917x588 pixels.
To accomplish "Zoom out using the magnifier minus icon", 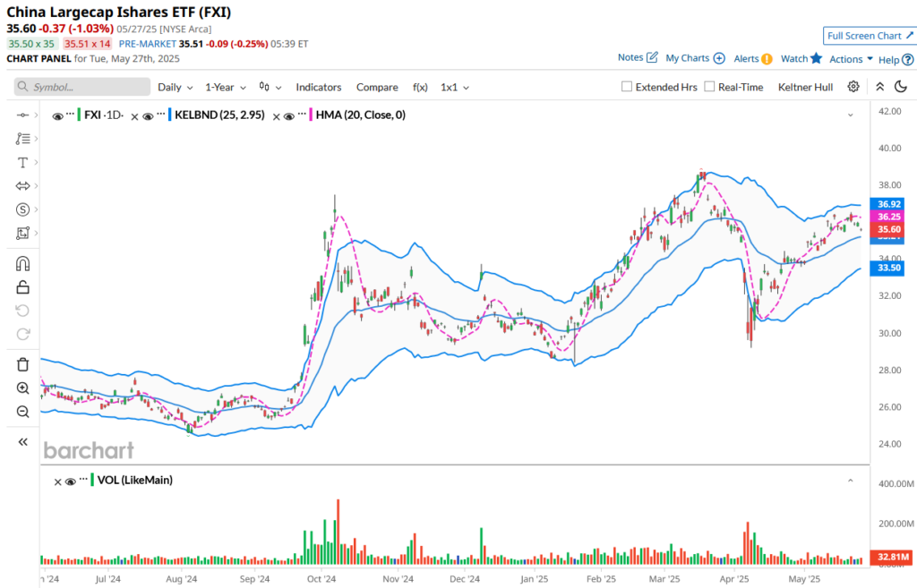I will [x=23, y=412].
